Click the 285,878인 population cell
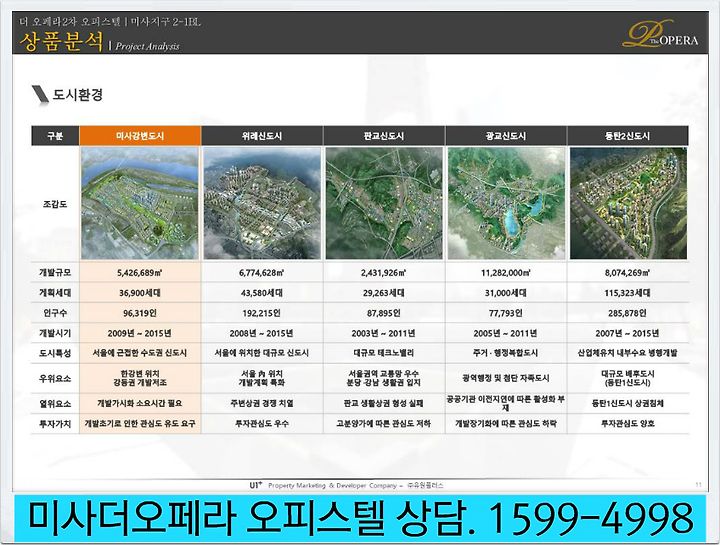 pos(628,313)
